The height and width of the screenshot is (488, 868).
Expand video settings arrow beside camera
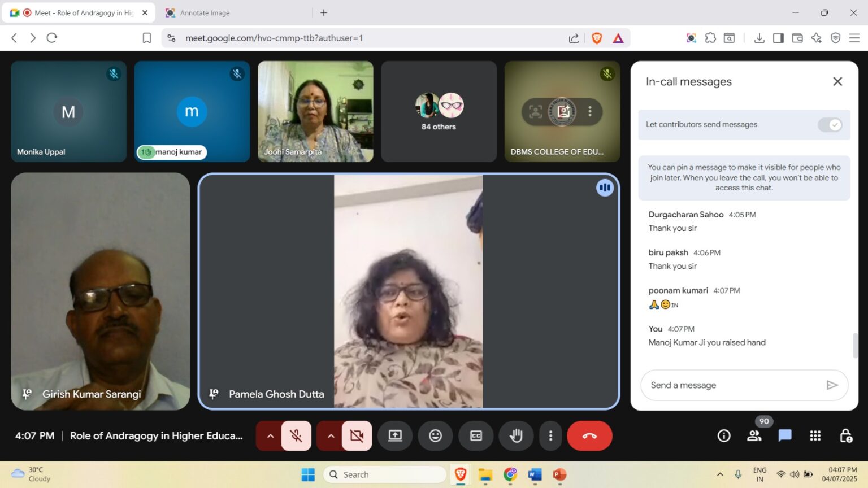331,436
